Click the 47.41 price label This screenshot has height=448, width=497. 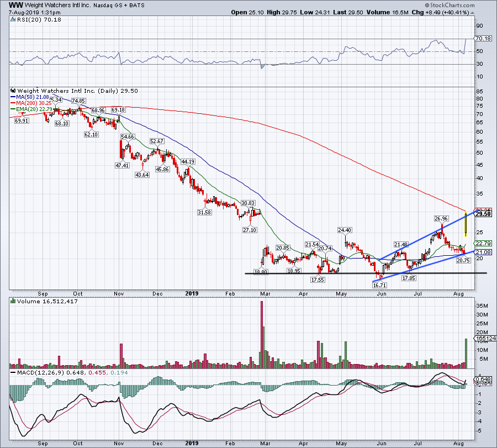click(123, 165)
